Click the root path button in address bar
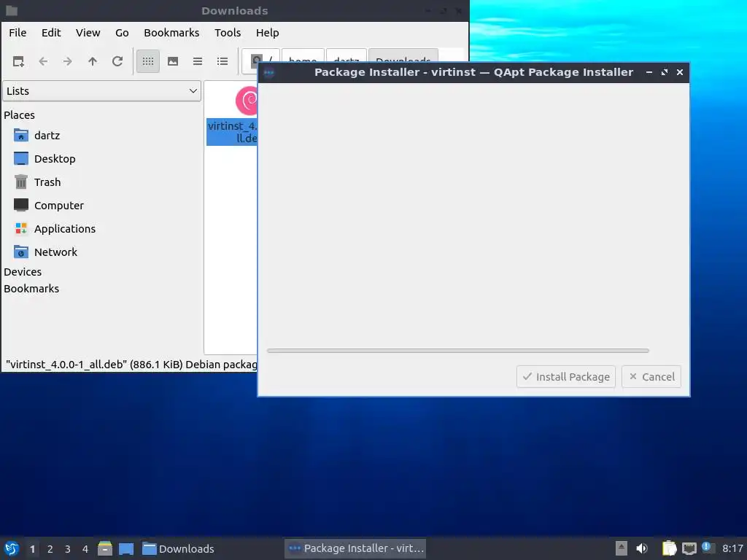This screenshot has height=560, width=747. click(260, 61)
